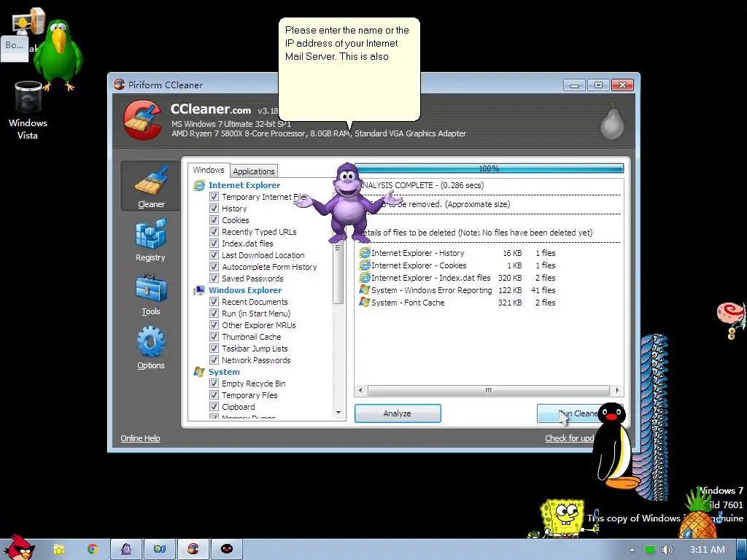This screenshot has width=747, height=560.
Task: Open the Online Help link
Action: pyautogui.click(x=140, y=438)
